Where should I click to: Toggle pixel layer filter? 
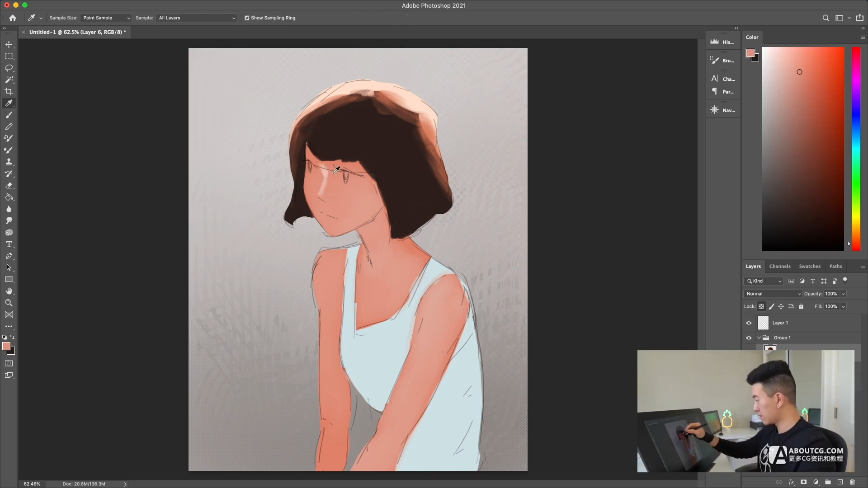click(791, 281)
